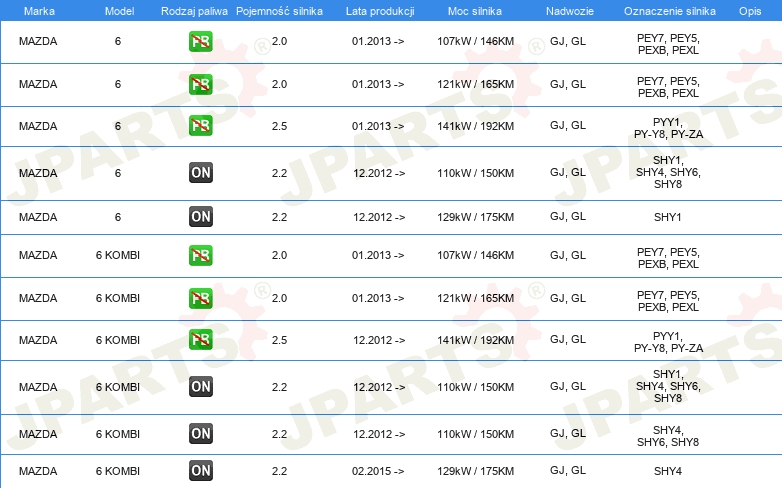Click the ON icon in 6 KOMBI 02.2015 row
The image size is (782, 488).
[200, 471]
